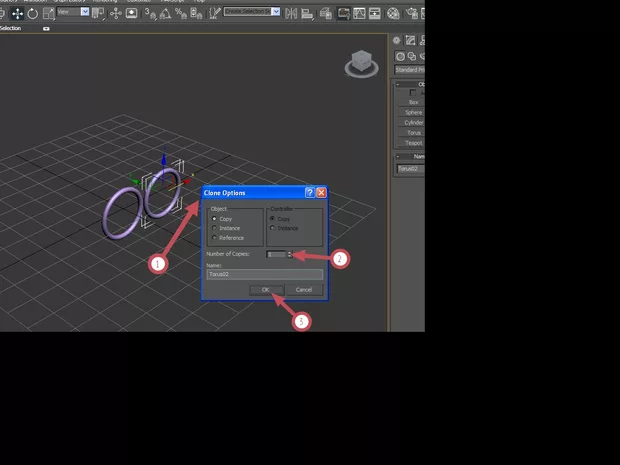Select the Shapes category icon
Screen dimensions: 620x465
coord(411,56)
